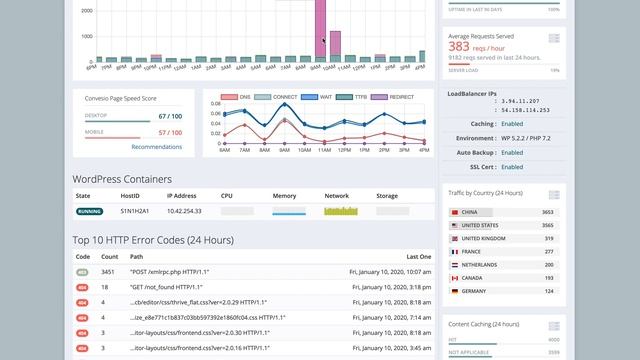Click the IP Address column header
Screen dimensions: 640x360
[182, 196]
